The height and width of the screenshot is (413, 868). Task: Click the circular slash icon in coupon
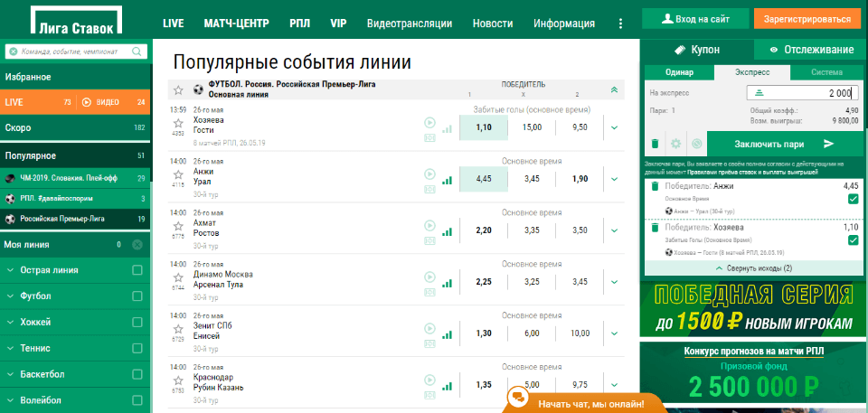pyautogui.click(x=696, y=144)
